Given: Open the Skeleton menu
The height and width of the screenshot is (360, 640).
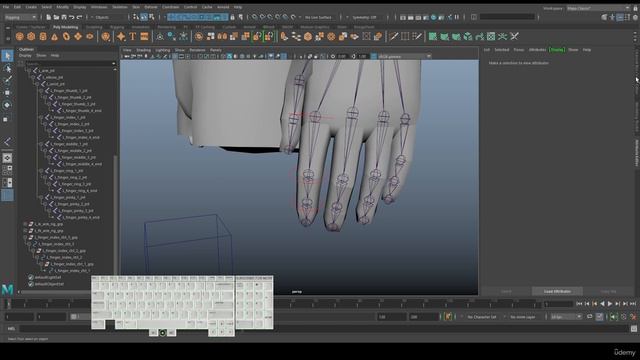Looking at the screenshot, I should (120, 7).
